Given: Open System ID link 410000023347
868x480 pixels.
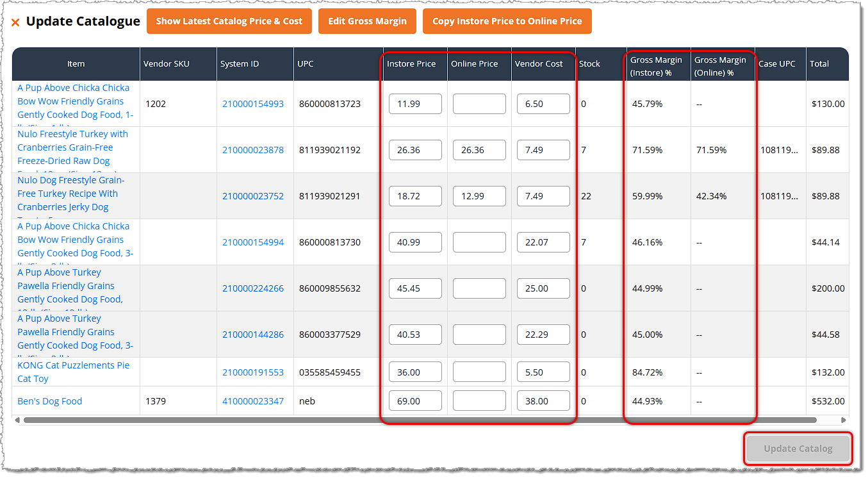Looking at the screenshot, I should [x=253, y=401].
